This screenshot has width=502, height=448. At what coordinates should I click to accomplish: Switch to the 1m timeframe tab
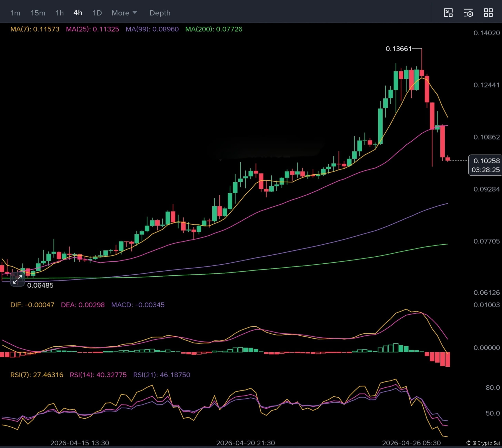[15, 13]
